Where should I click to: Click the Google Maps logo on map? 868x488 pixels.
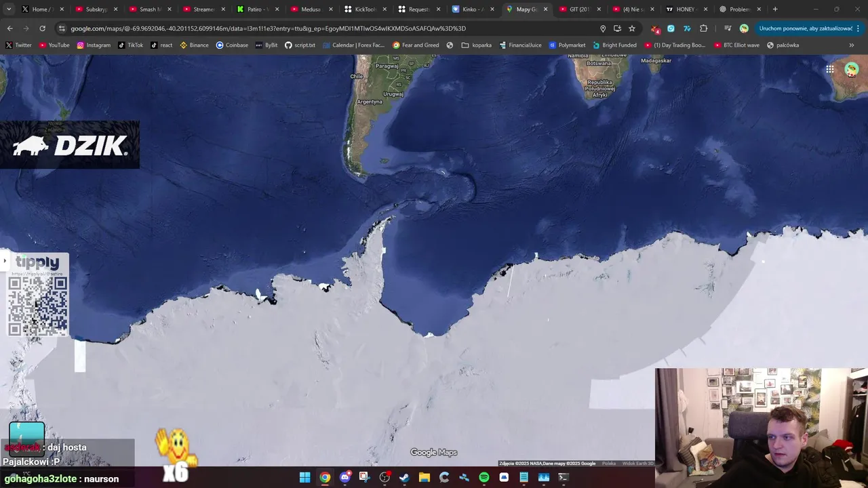[434, 453]
